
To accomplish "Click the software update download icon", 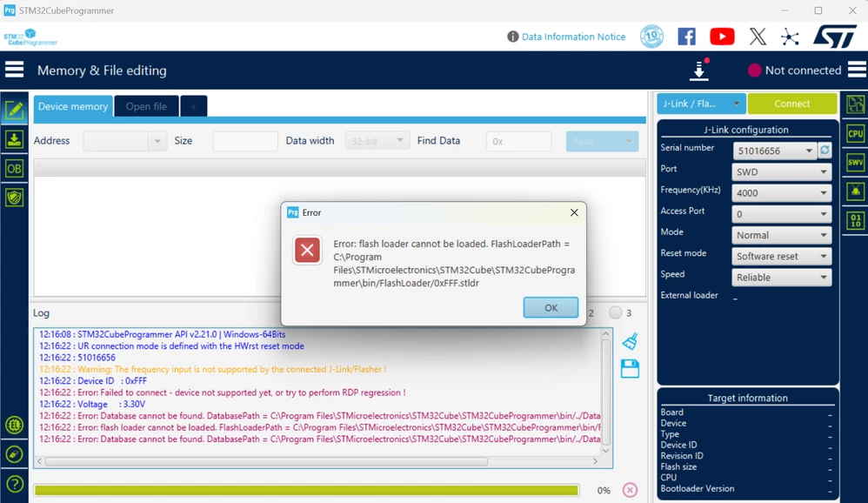I will pos(699,70).
